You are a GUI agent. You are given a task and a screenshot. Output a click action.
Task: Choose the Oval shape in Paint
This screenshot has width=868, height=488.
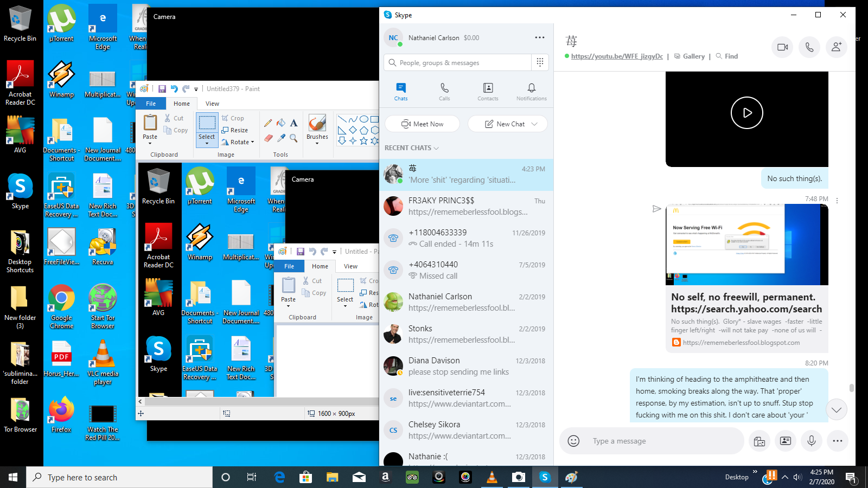click(x=364, y=119)
